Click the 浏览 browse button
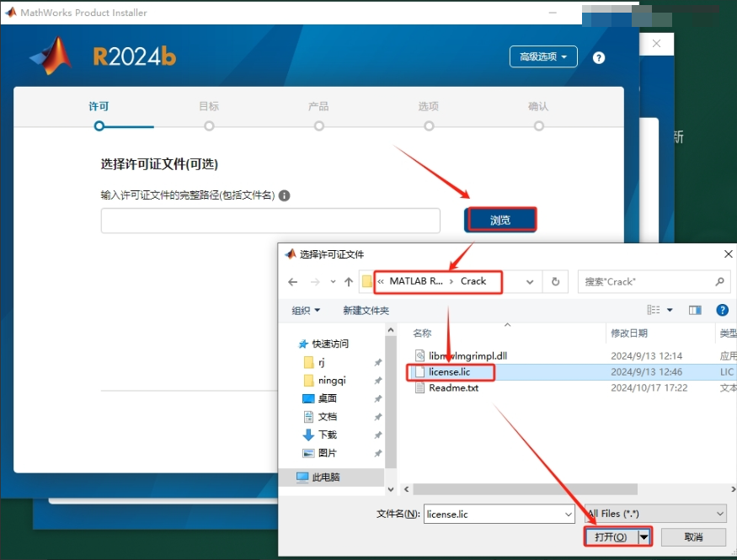Screen dimensions: 737x560 [500, 220]
